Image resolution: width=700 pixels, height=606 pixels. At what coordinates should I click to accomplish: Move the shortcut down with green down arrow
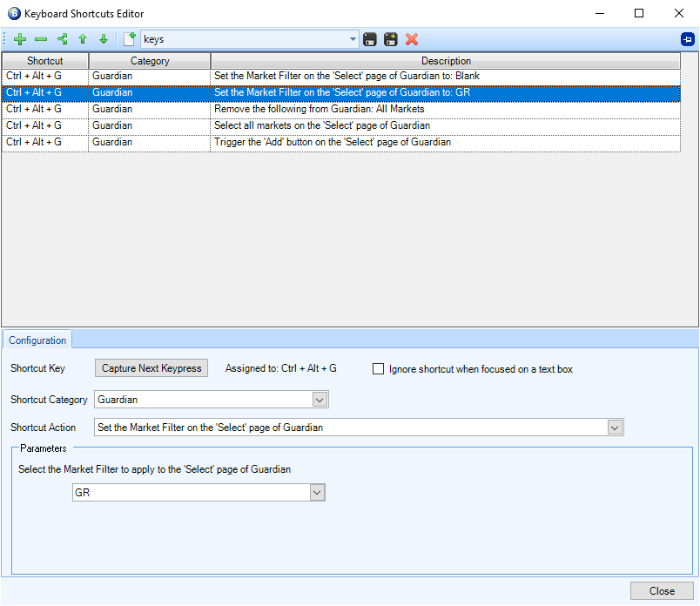[104, 39]
